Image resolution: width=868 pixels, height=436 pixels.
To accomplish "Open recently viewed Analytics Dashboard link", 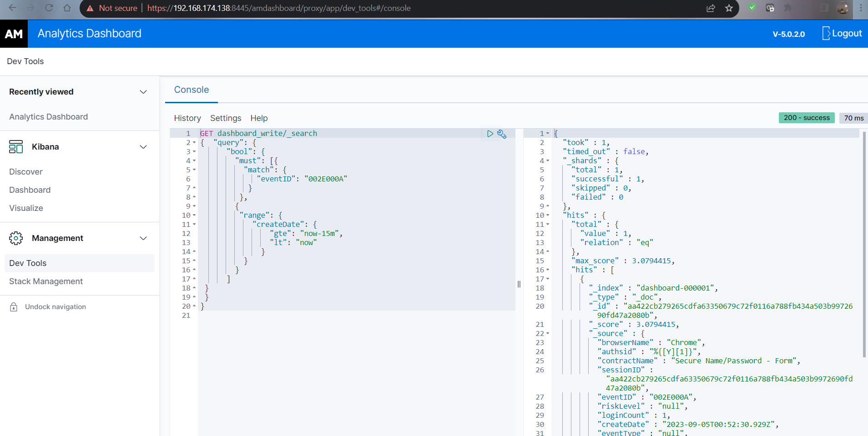I will 49,117.
